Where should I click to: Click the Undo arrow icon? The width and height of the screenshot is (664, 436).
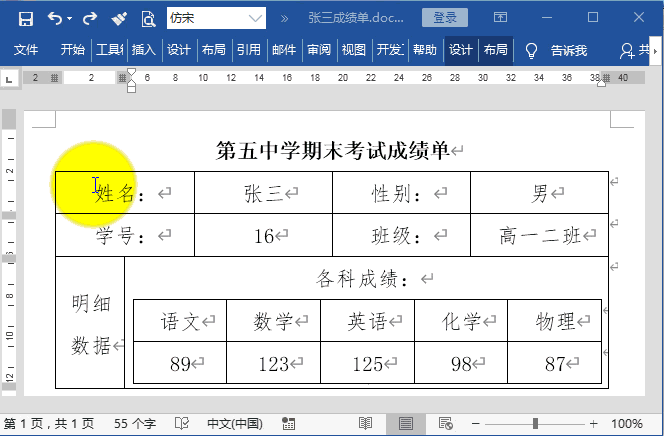click(x=55, y=18)
